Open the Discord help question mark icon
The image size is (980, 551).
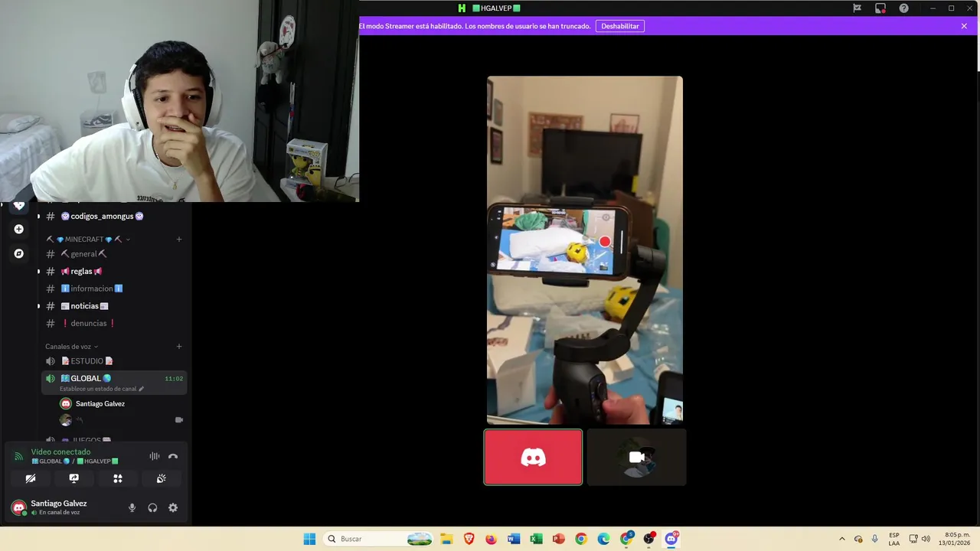(903, 8)
